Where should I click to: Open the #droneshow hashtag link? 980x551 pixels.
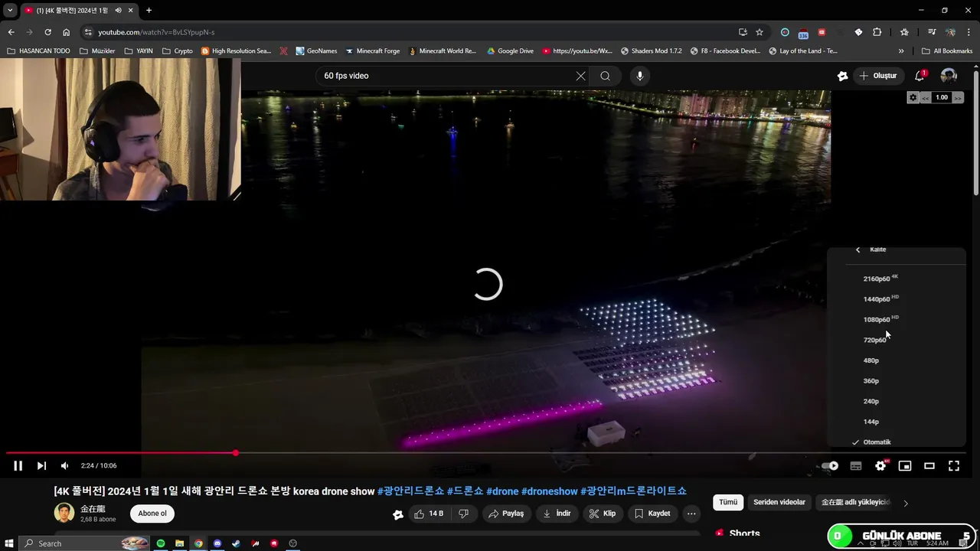click(549, 491)
